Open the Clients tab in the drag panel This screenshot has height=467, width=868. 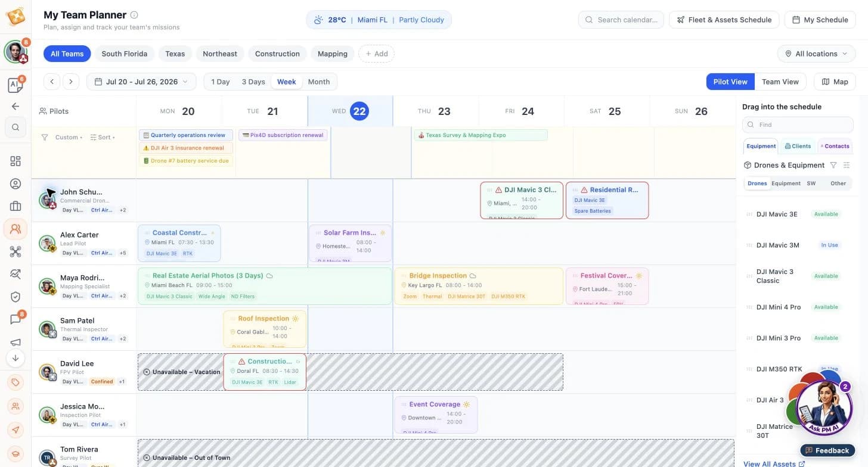coord(798,146)
